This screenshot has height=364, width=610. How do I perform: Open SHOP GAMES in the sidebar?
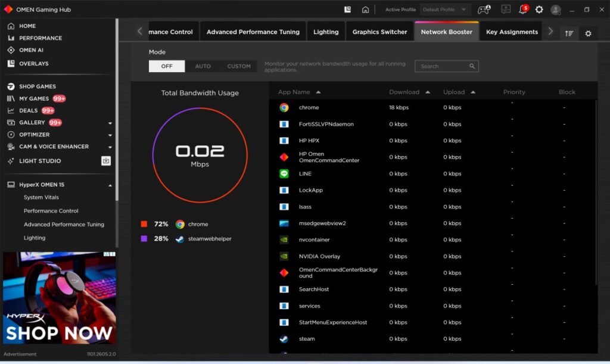point(38,86)
